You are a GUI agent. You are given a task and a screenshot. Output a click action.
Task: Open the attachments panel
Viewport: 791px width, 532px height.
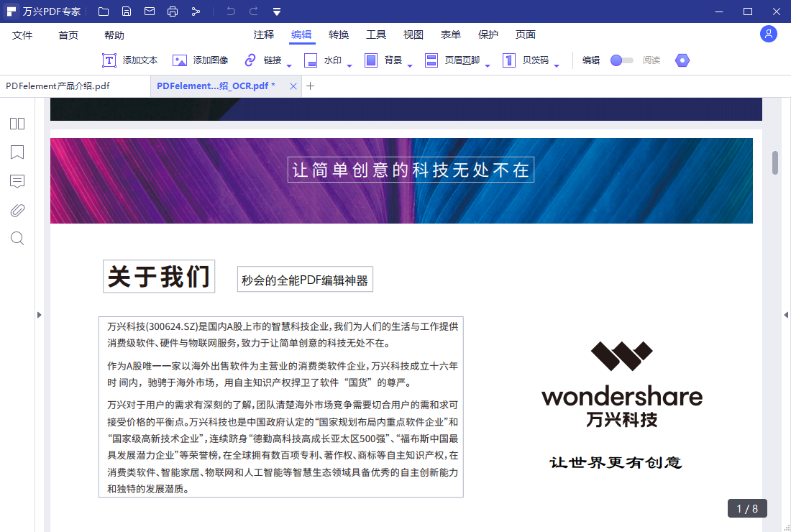(x=17, y=210)
